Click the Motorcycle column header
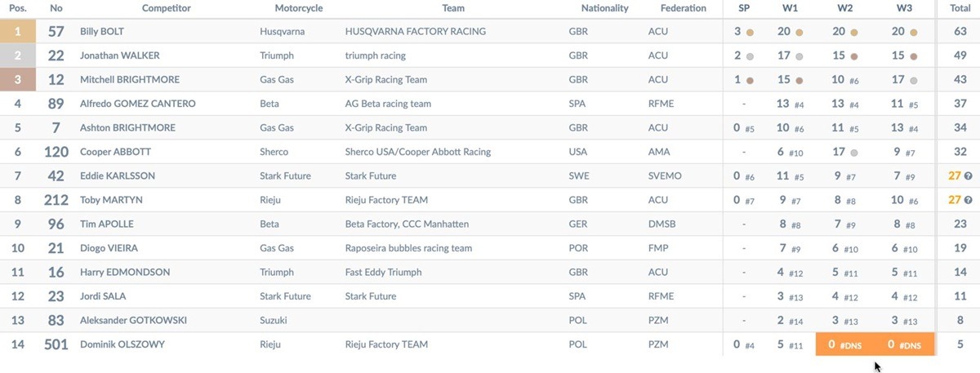Screen dimensions: 980x373 click(x=299, y=8)
